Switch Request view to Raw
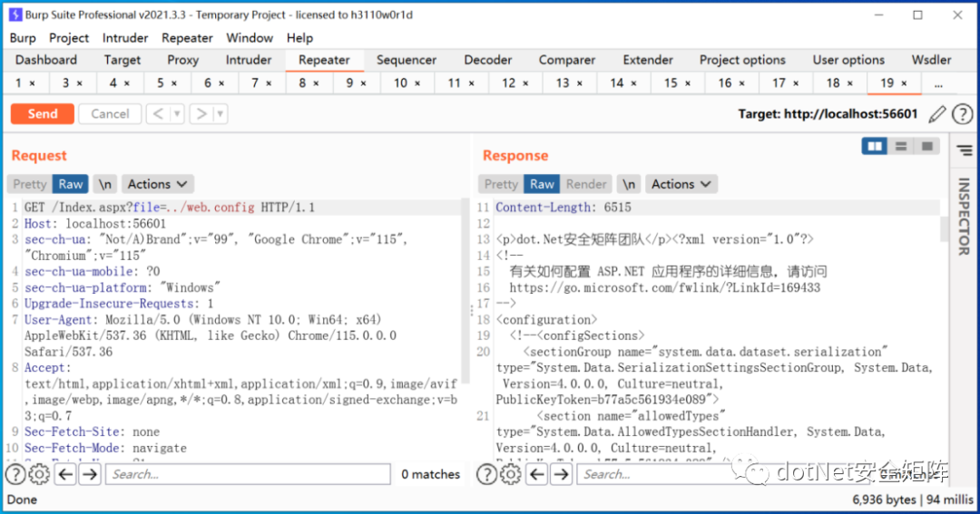This screenshot has height=514, width=980. click(x=71, y=184)
